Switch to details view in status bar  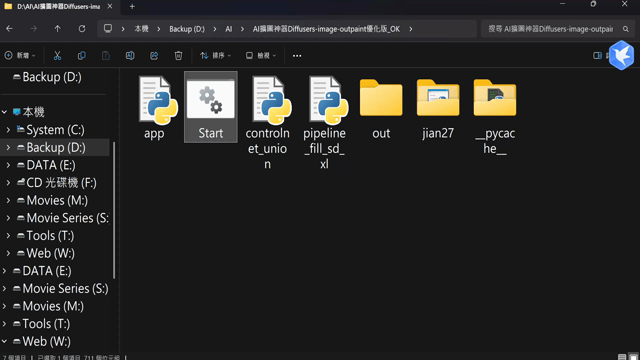[622, 357]
